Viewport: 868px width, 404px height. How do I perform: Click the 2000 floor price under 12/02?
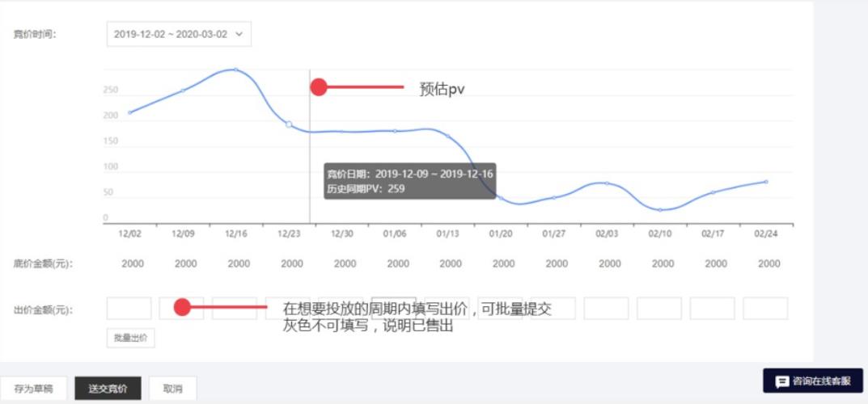pos(133,264)
